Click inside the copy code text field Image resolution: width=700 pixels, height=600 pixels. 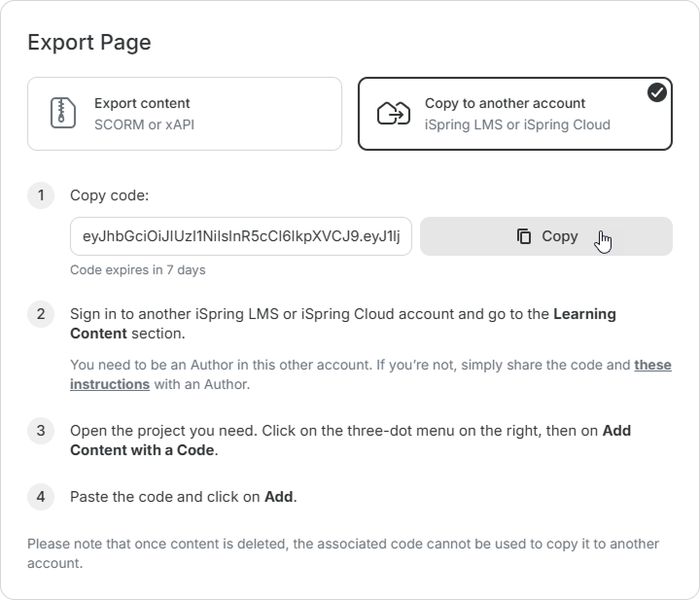click(241, 236)
